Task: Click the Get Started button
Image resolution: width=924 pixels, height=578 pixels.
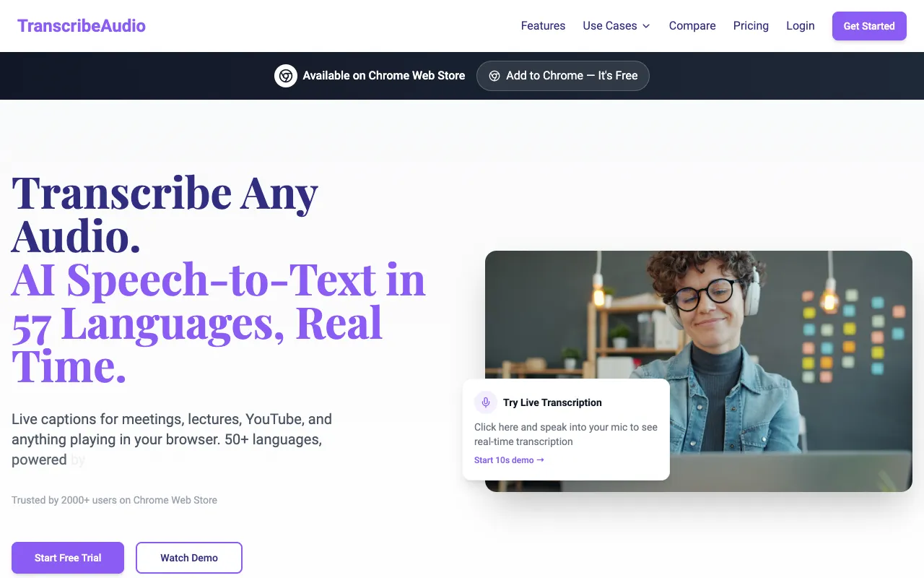Action: click(869, 26)
